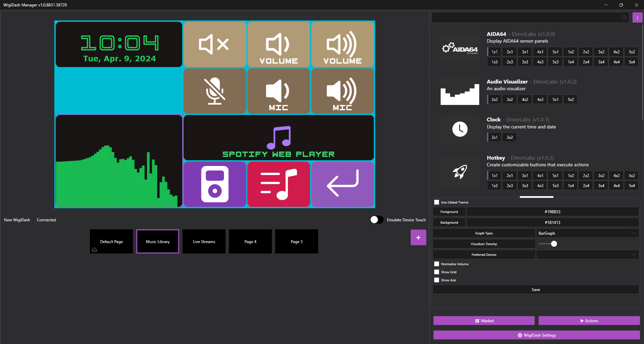Switch to the Live Streams page
This screenshot has height=344, width=644.
click(204, 241)
